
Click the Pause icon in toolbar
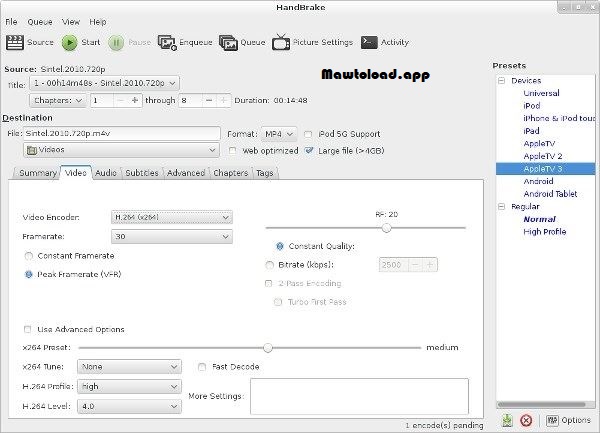(x=116, y=42)
